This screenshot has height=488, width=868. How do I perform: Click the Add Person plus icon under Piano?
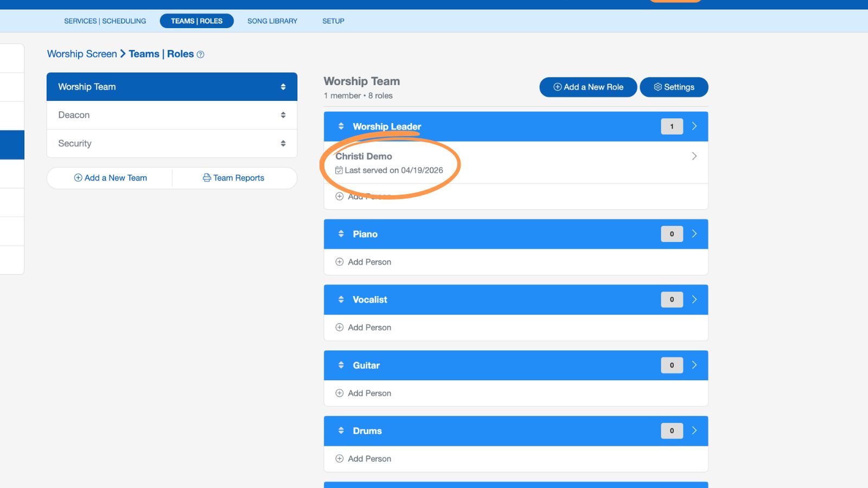click(x=340, y=262)
